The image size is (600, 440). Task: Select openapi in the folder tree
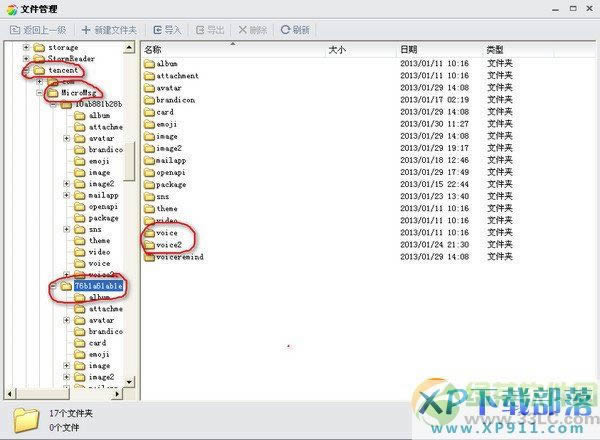click(x=103, y=207)
